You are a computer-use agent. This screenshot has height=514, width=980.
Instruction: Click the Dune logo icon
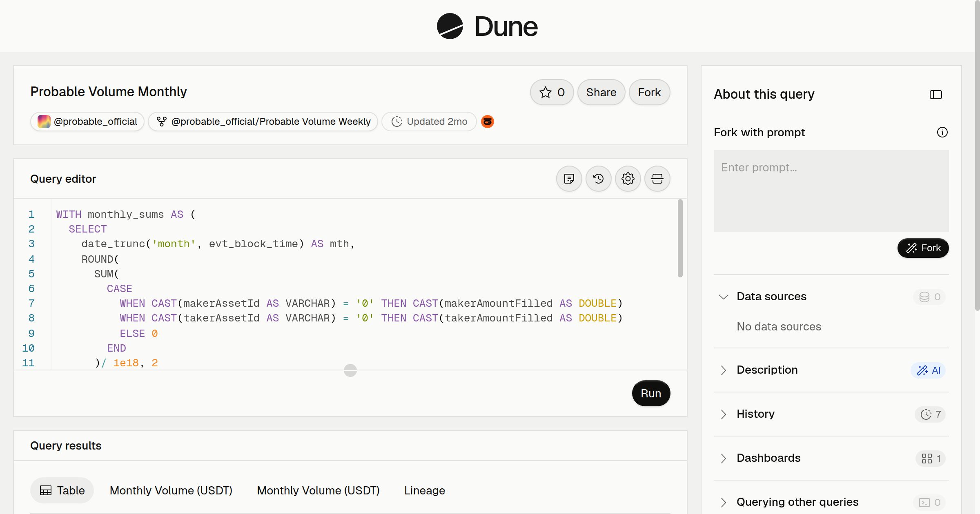coord(450,26)
